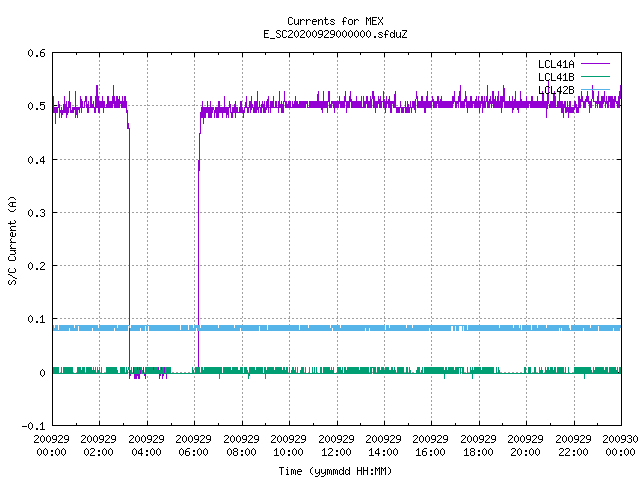This screenshot has width=640, height=480.
Task: Click the x-axis tick 200929 20:00
Action: coord(525,445)
